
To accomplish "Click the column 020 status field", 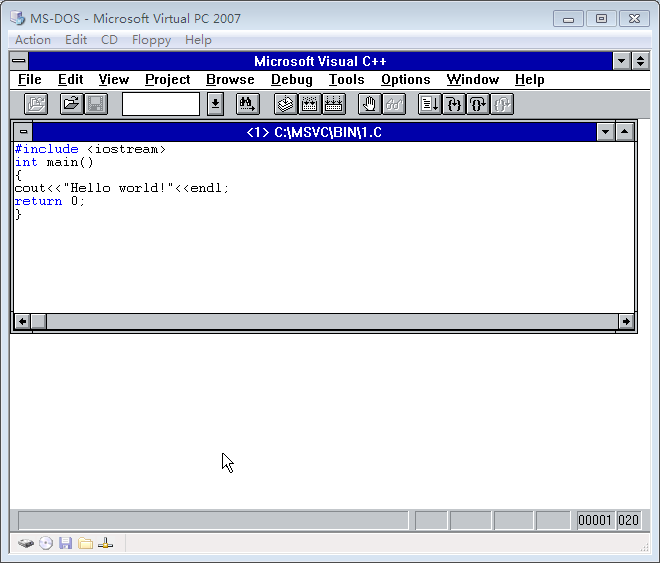I will (628, 521).
